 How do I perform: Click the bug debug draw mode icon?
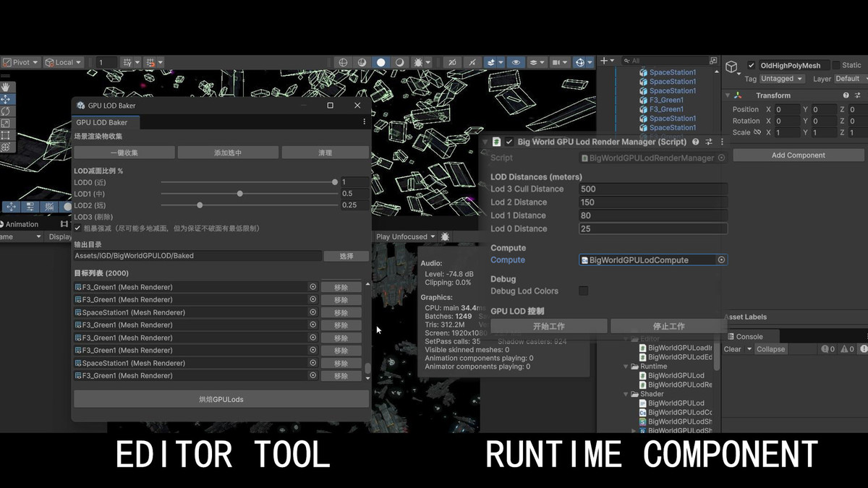pyautogui.click(x=418, y=63)
